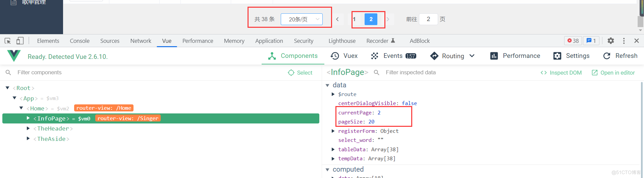This screenshot has height=178, width=644.
Task: Open the Lighthouse tab
Action: (x=342, y=41)
